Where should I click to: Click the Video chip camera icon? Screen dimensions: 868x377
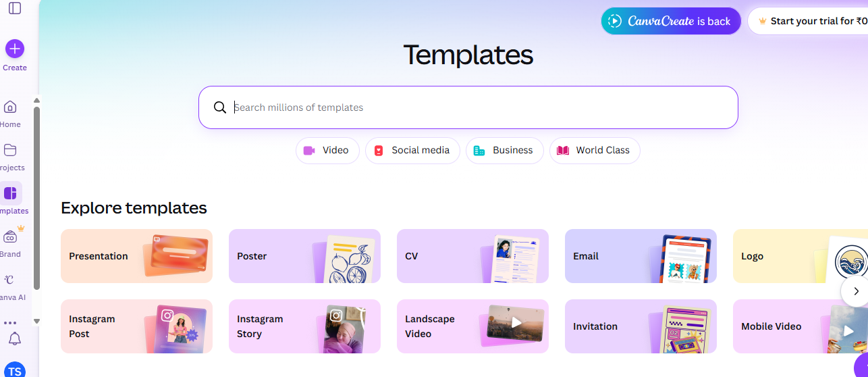[x=309, y=151]
